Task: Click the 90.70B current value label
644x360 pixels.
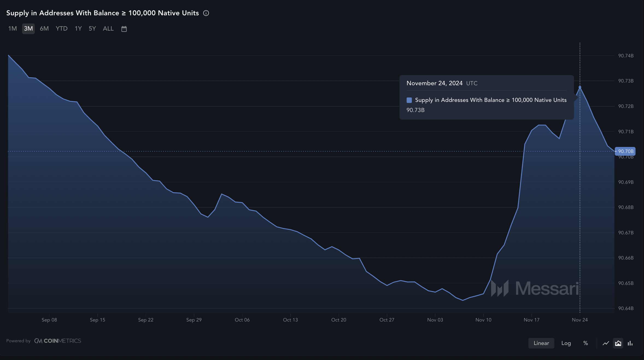Action: [x=625, y=151]
